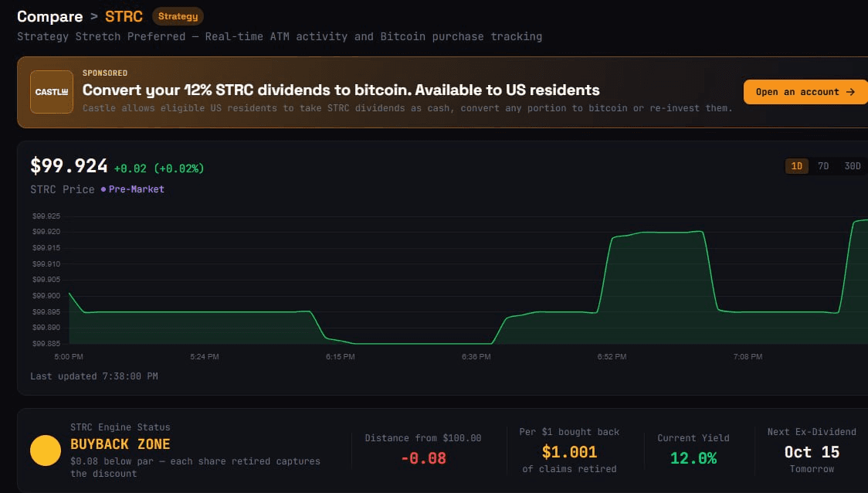Screen dimensions: 868x493
Task: Click the $1.001 per dollar bought back value
Action: click(x=569, y=452)
